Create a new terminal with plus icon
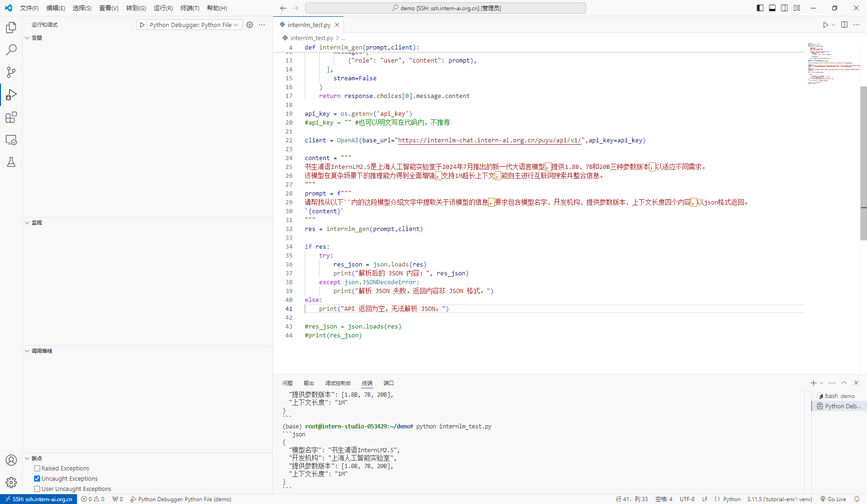 pyautogui.click(x=813, y=383)
